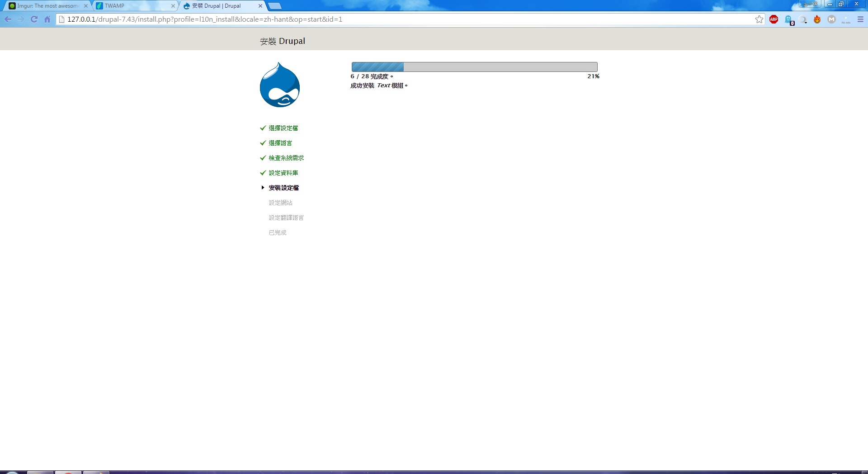Click the 成功安裝 Text 模組 message

[379, 85]
